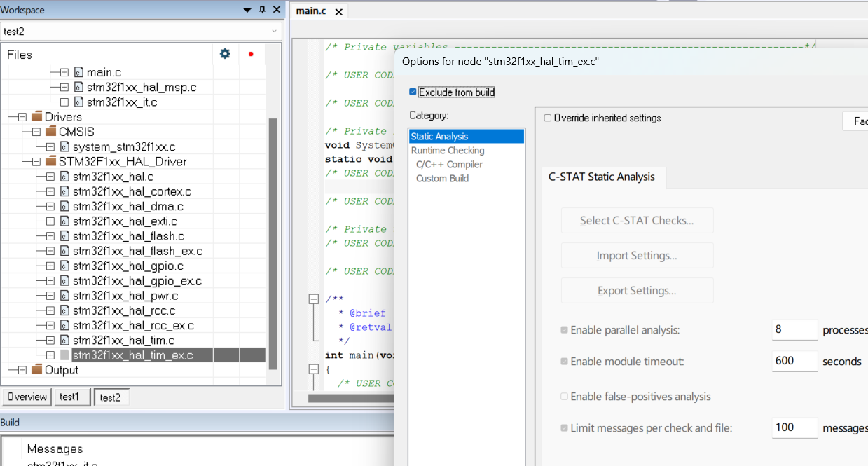Toggle Enable false-positives analysis checkbox

(565, 397)
